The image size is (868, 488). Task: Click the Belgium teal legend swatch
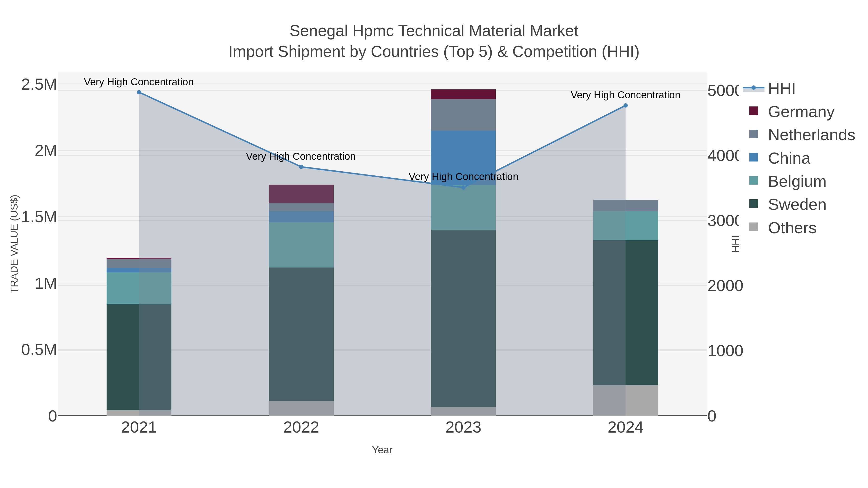(x=753, y=180)
